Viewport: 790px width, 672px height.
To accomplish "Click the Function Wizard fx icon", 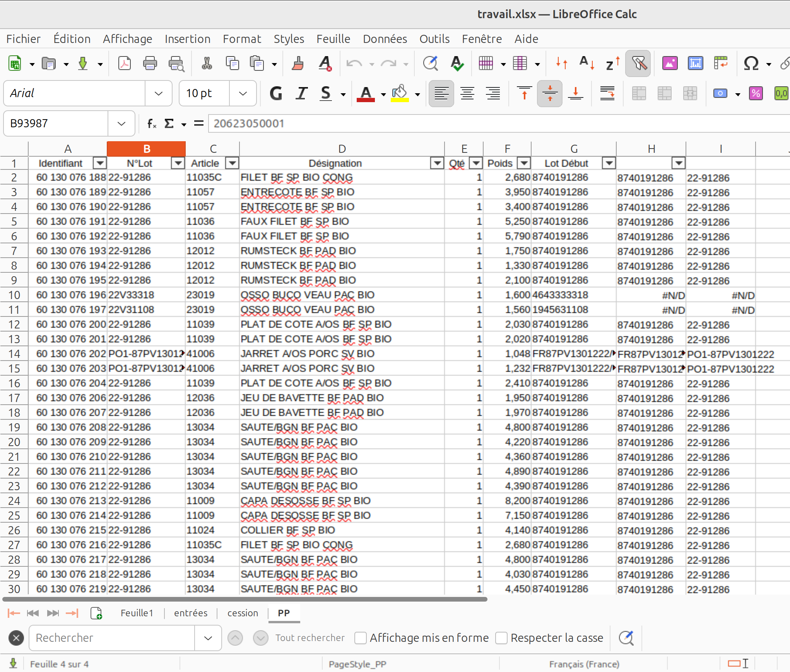I will 151,123.
